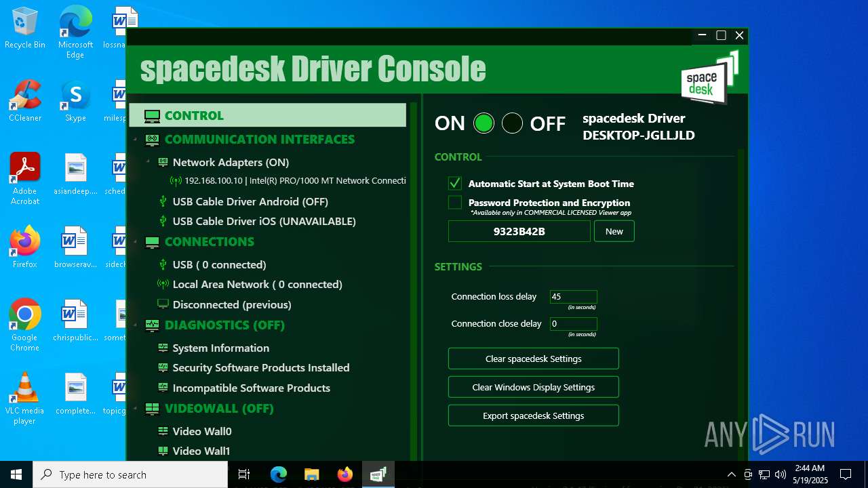Open Task View on the taskbar
This screenshot has width=868, height=488.
244,474
